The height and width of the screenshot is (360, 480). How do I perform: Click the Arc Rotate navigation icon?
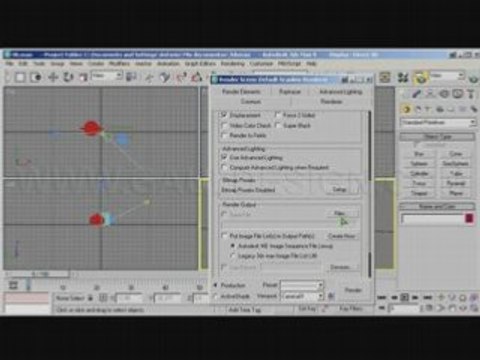coord(463,308)
